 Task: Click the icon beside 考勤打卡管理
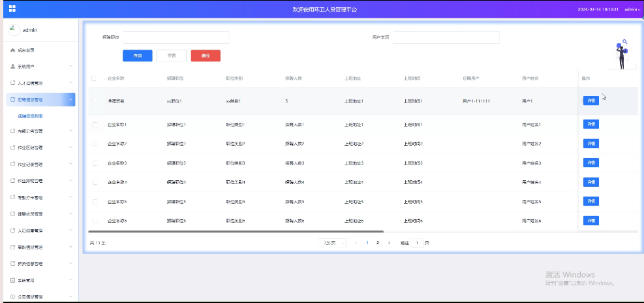12,197
